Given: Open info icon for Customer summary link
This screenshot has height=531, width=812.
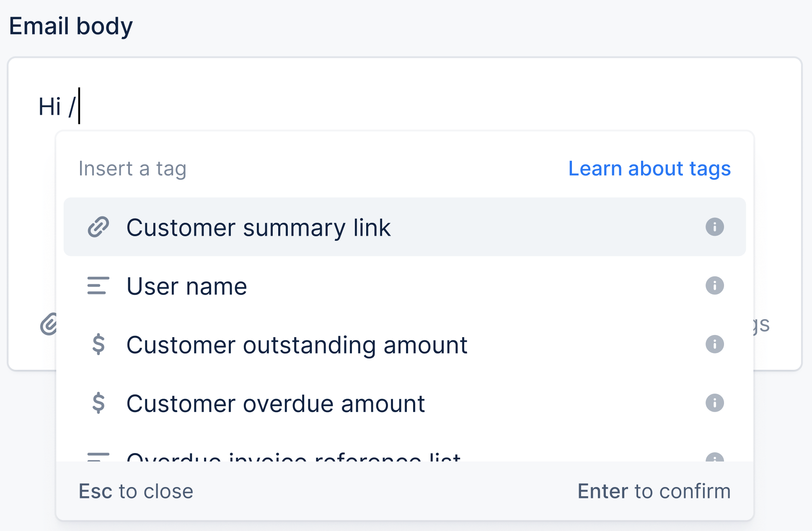Looking at the screenshot, I should pos(715,227).
